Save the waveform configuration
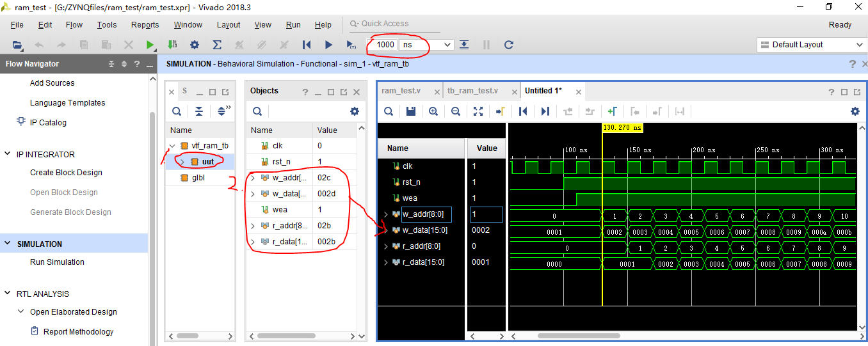Viewport: 868px width, 346px height. (x=411, y=111)
